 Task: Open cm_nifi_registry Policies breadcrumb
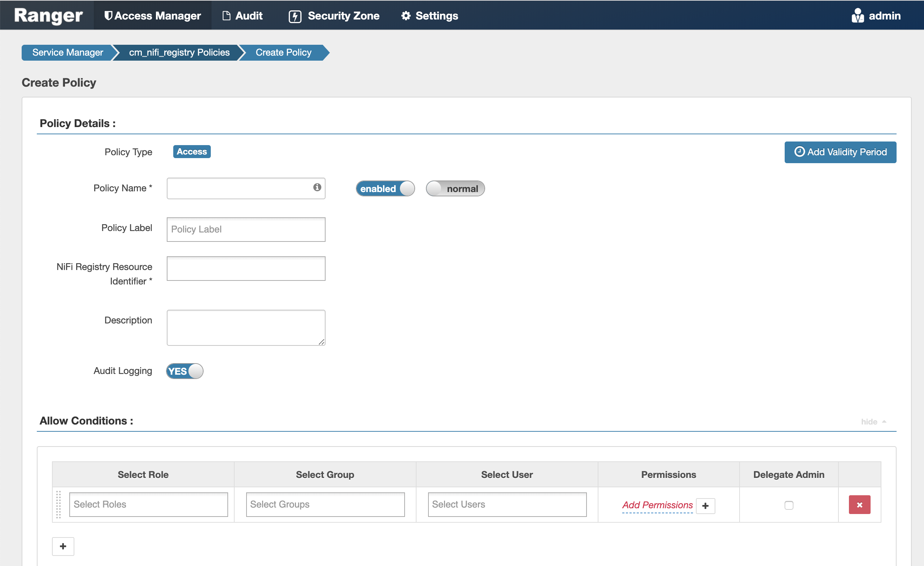coord(178,52)
